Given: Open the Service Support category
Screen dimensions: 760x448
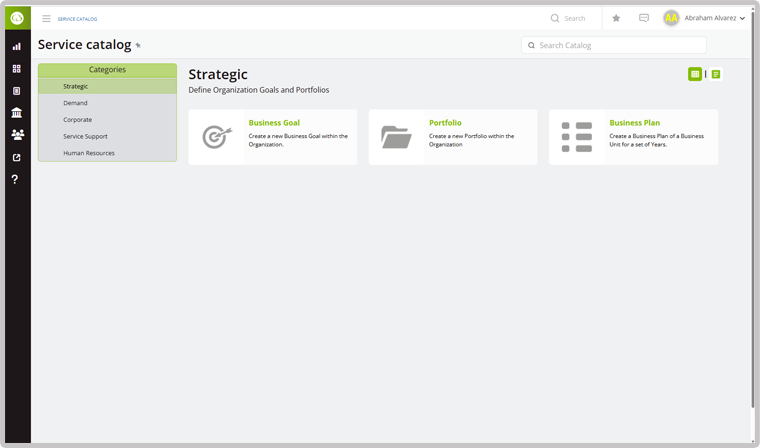Looking at the screenshot, I should pos(85,136).
